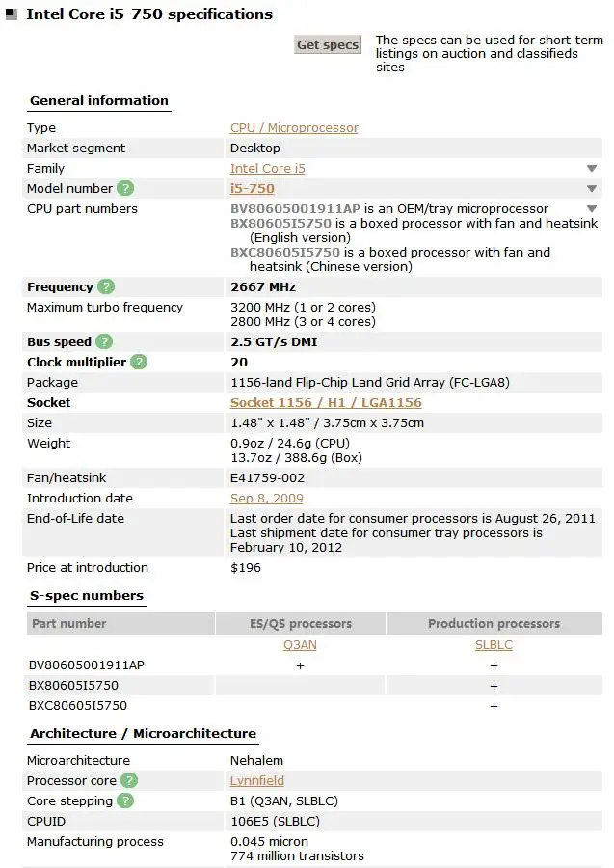Open the SLBLC S-spec link

pyautogui.click(x=494, y=645)
